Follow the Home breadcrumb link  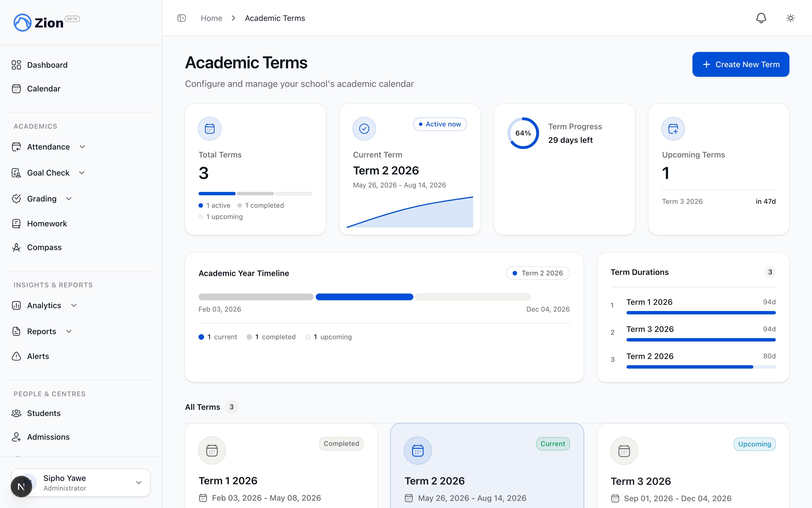(211, 18)
